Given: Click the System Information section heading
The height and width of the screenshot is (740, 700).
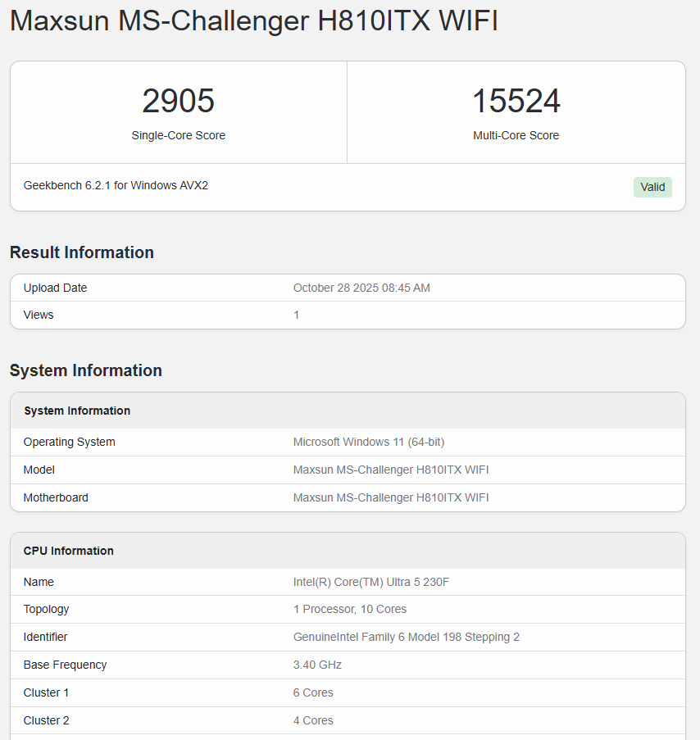Looking at the screenshot, I should 86,370.
